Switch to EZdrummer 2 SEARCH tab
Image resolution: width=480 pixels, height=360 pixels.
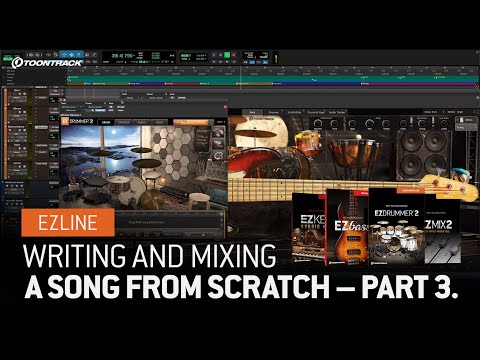coord(142,122)
